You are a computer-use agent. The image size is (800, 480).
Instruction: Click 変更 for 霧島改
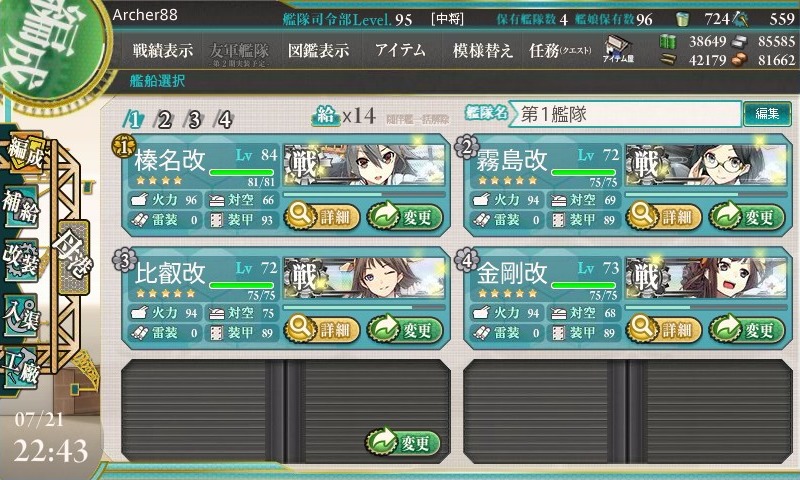pyautogui.click(x=746, y=216)
